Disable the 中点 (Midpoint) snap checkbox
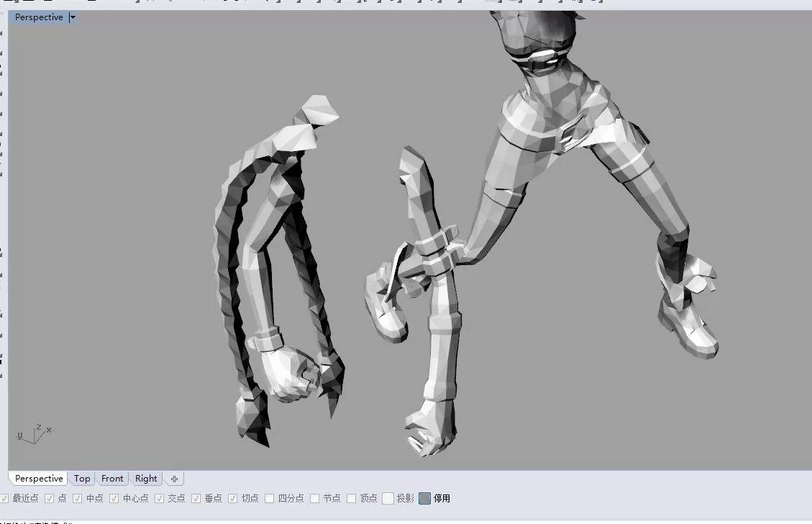Screen dimensions: 812x524 [77, 497]
